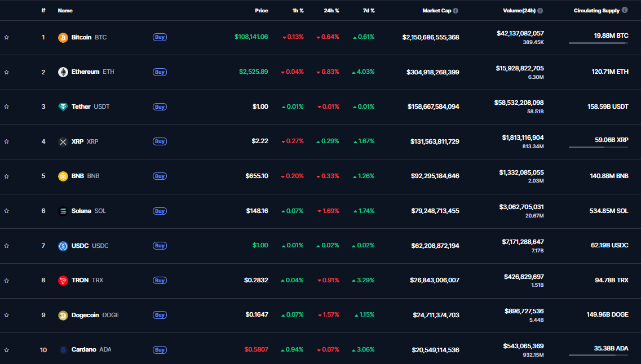This screenshot has height=364, width=641.
Task: Toggle the XRP watchlist star
Action: point(7,142)
